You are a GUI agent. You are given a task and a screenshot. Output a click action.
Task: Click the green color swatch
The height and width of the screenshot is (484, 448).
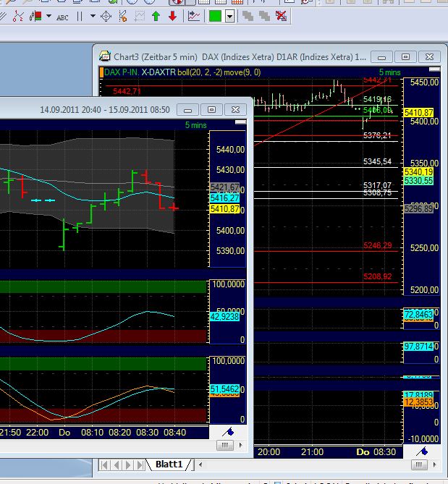[x=215, y=16]
